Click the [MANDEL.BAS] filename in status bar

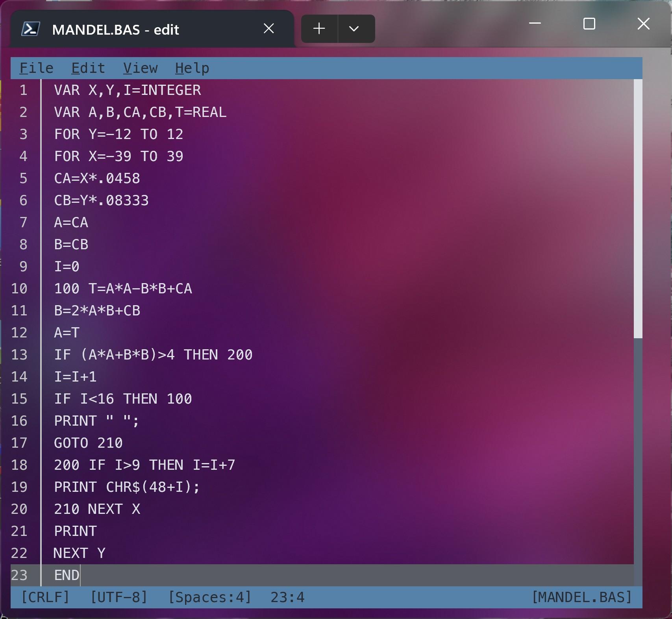tap(581, 597)
